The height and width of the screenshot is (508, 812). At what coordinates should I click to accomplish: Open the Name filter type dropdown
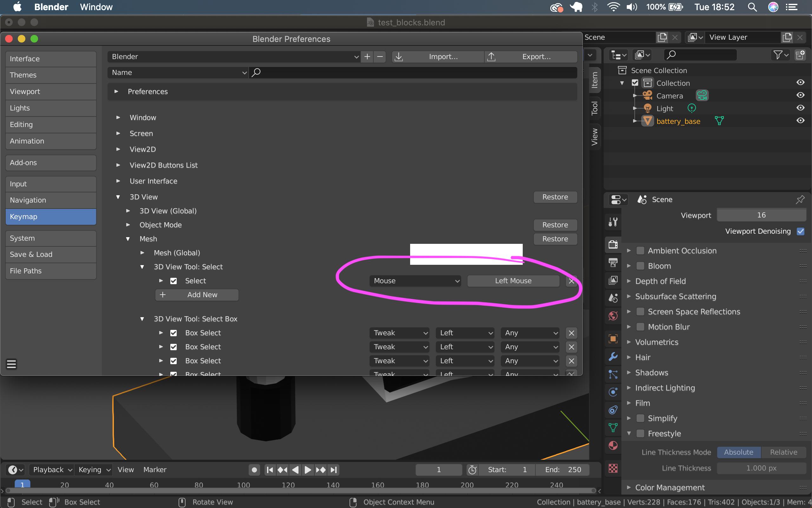point(178,73)
